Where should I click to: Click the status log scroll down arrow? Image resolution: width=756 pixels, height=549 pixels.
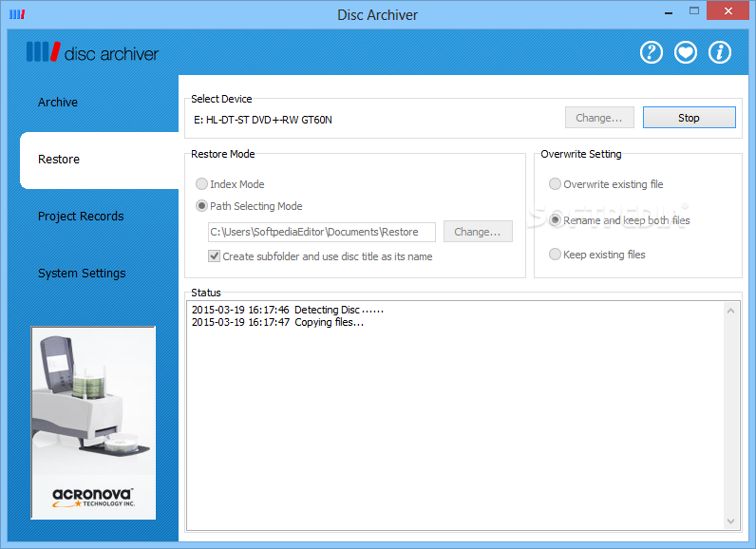point(731,521)
